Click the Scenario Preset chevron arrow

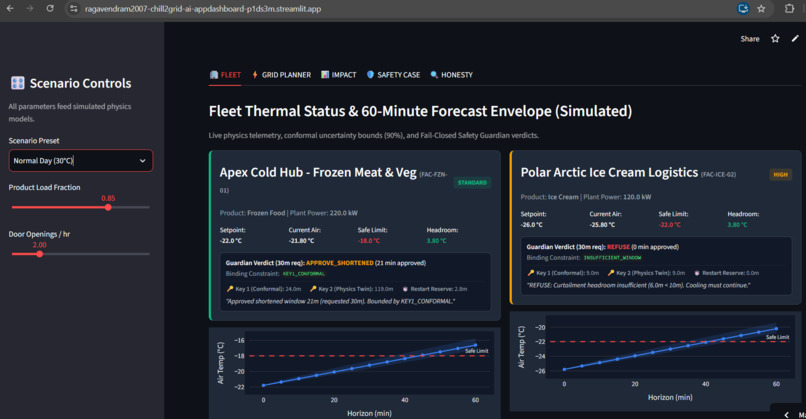(142, 161)
